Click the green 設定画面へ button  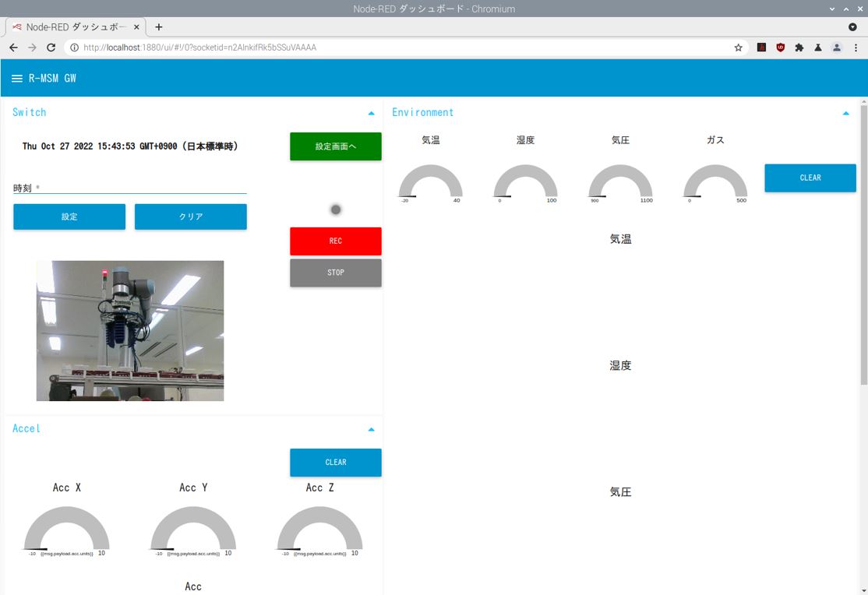pyautogui.click(x=335, y=146)
